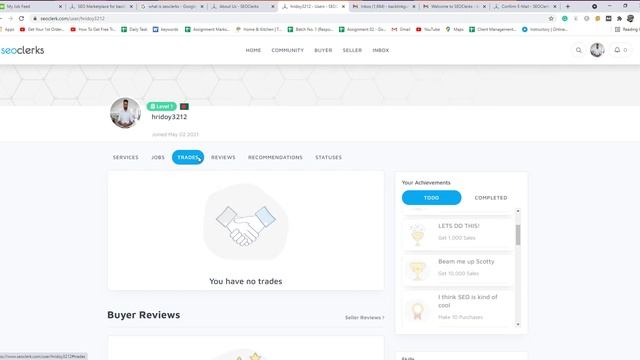
Task: Select the RECOMMENDATIONS profile tab
Action: point(275,157)
